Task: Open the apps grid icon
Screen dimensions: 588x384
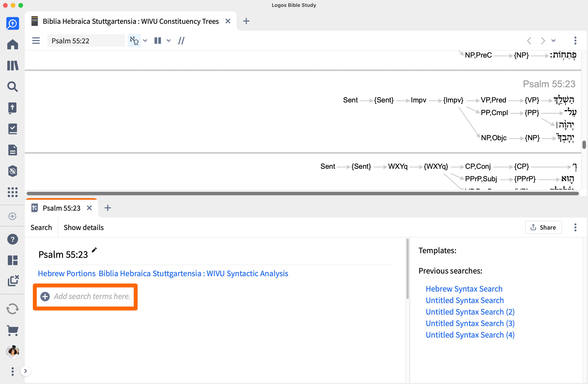Action: (13, 192)
